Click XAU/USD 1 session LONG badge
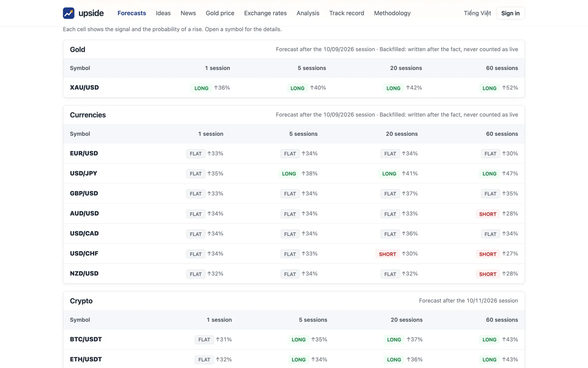The width and height of the screenshot is (588, 368). click(x=201, y=88)
